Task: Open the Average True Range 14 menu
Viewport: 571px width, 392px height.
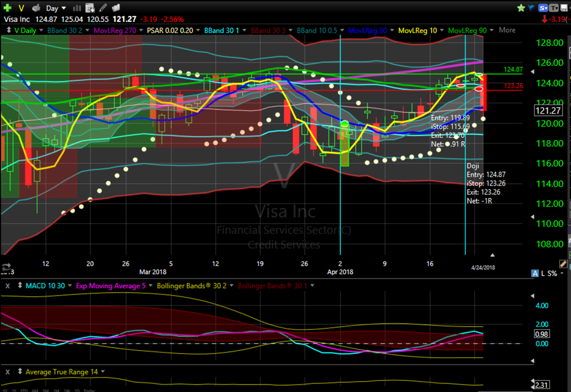Action: click(65, 372)
